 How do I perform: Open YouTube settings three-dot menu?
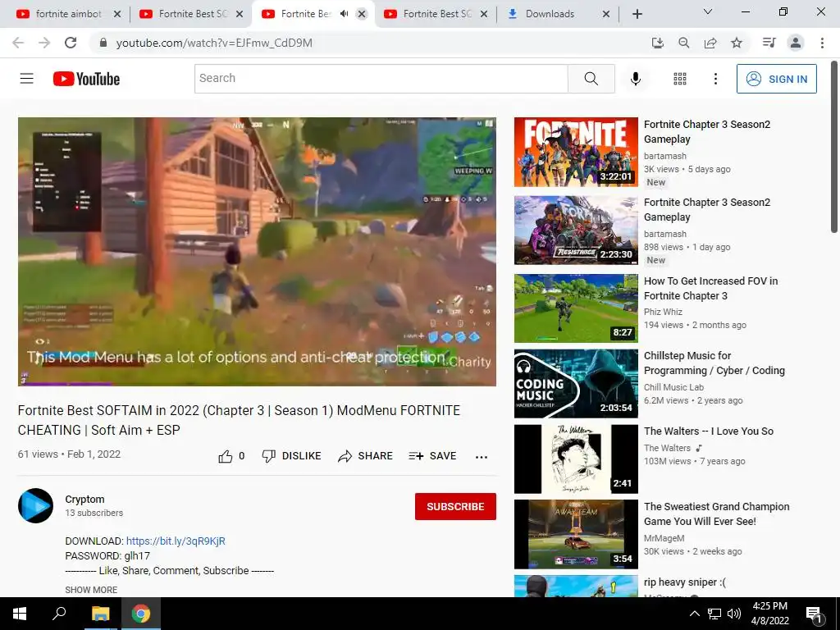click(715, 79)
